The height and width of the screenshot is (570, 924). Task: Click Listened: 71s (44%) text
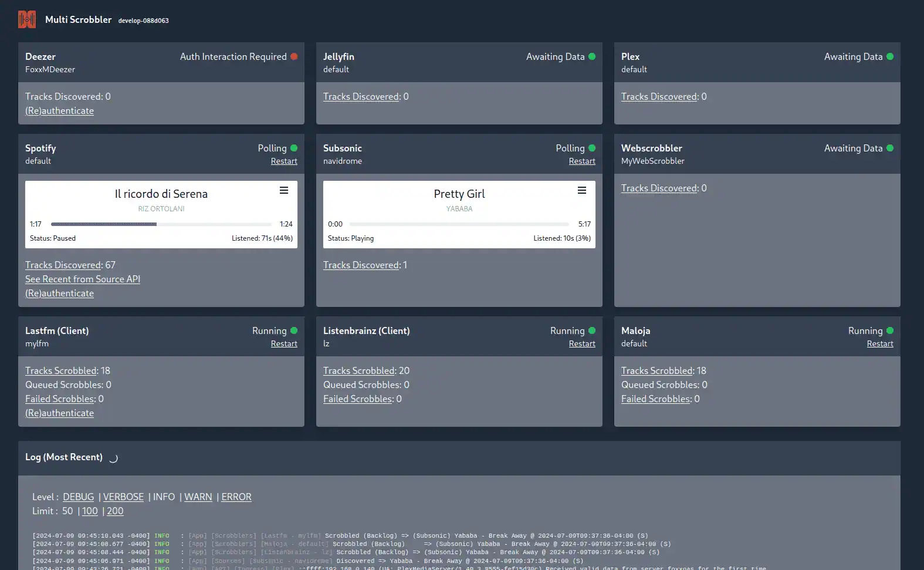point(262,238)
